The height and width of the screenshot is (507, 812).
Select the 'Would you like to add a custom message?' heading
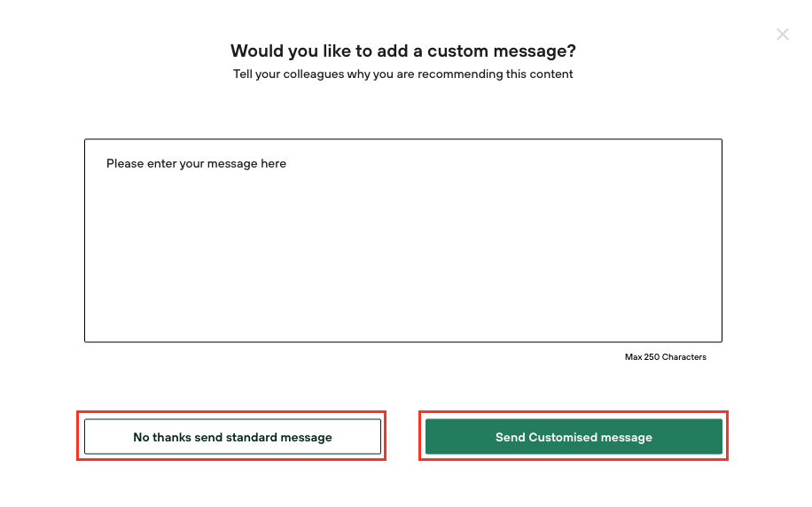click(403, 51)
